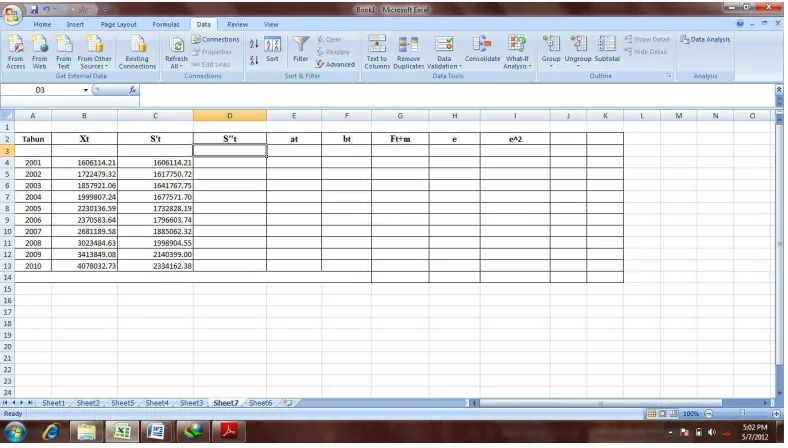788x448 pixels.
Task: Open the Review ribbon tab
Action: [x=237, y=24]
